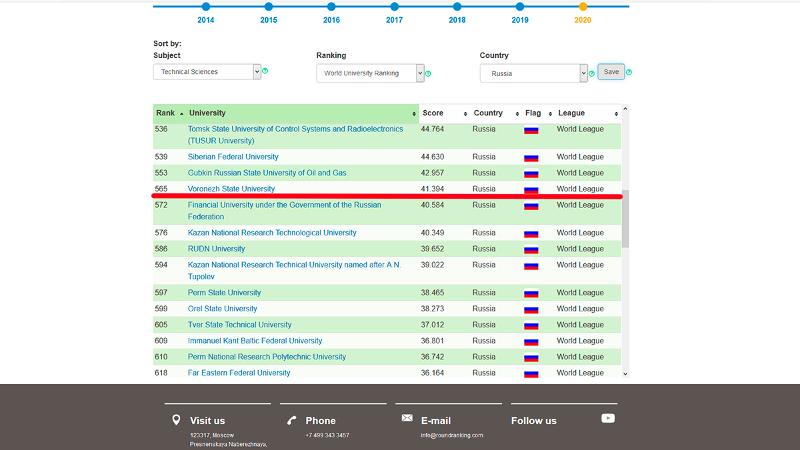Click the phone handset icon in footer

click(291, 420)
